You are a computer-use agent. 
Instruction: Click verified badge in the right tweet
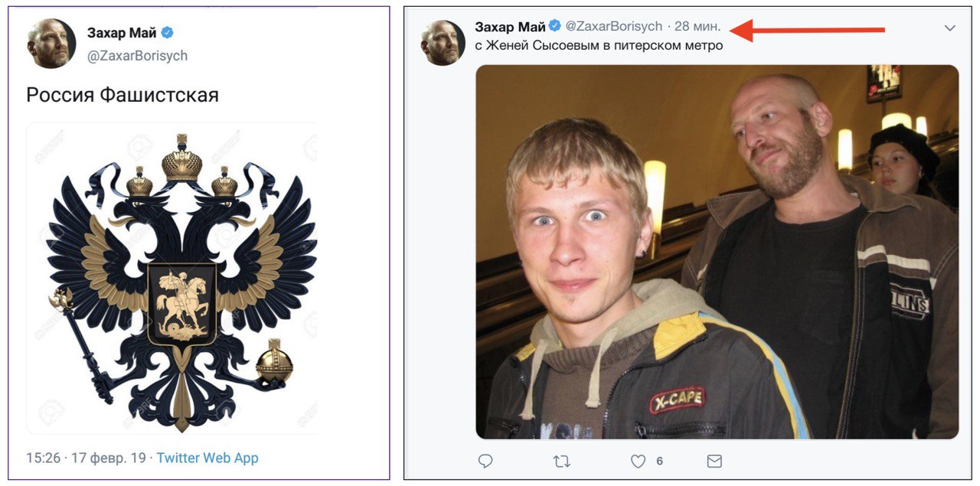click(555, 26)
